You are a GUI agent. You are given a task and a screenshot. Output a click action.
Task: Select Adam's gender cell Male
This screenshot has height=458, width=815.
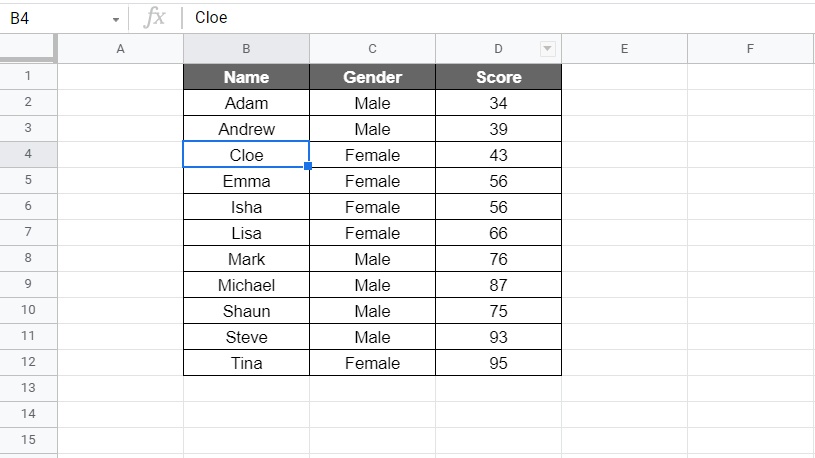point(372,103)
